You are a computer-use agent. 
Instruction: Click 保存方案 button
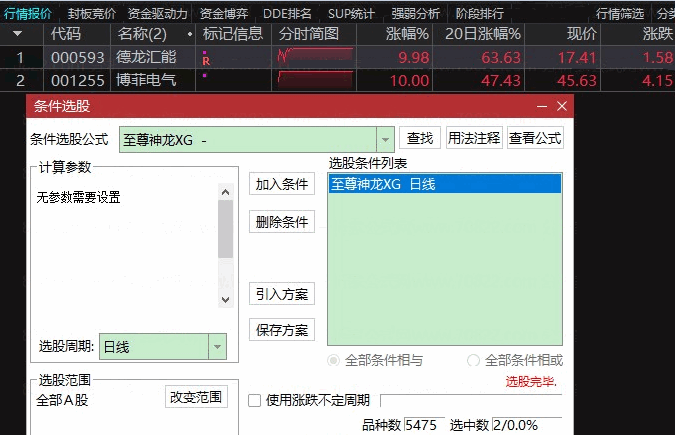[x=282, y=330]
